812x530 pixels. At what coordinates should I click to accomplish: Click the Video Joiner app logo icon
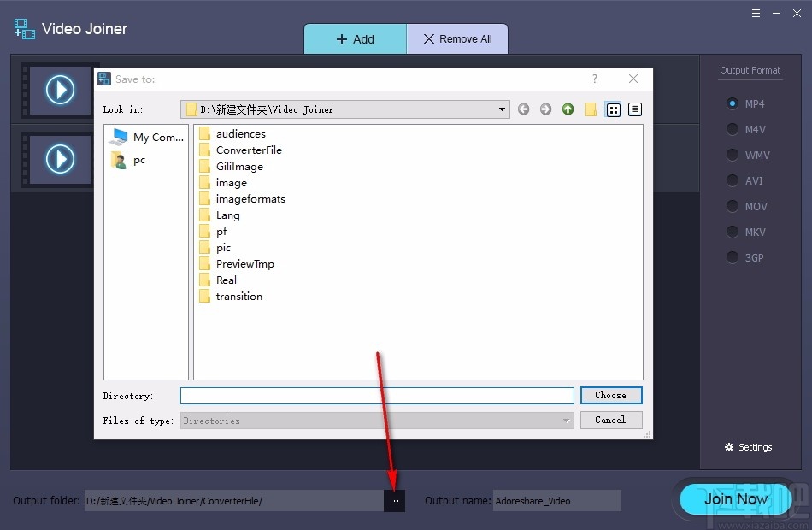23,28
